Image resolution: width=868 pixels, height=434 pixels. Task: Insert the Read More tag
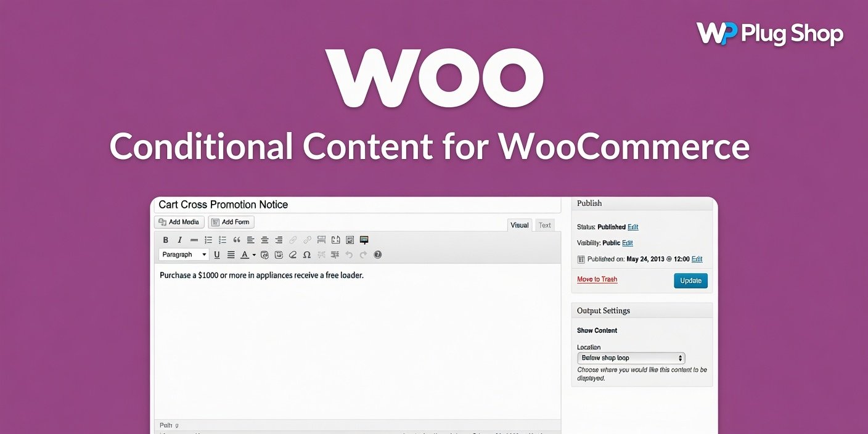(x=321, y=240)
